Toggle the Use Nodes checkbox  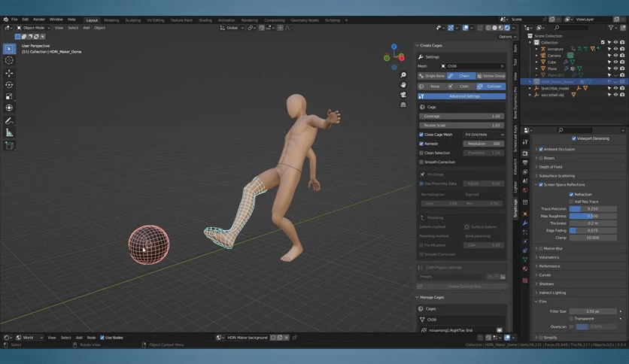tap(102, 338)
